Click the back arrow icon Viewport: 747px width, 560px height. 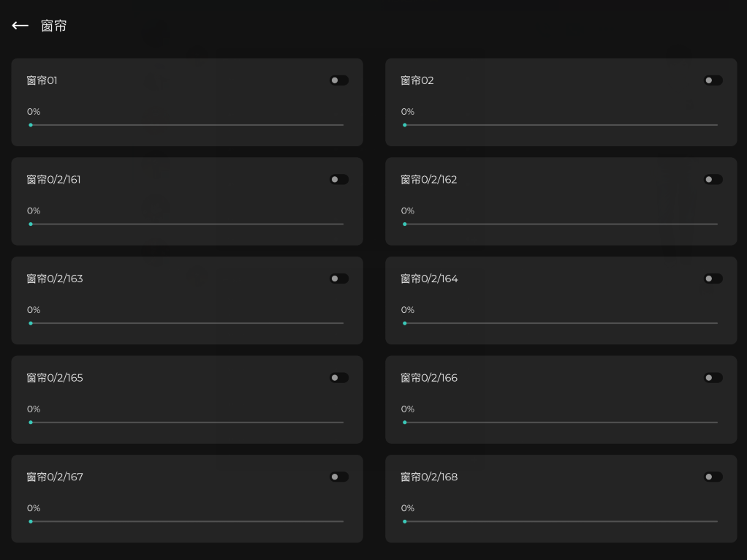point(20,26)
